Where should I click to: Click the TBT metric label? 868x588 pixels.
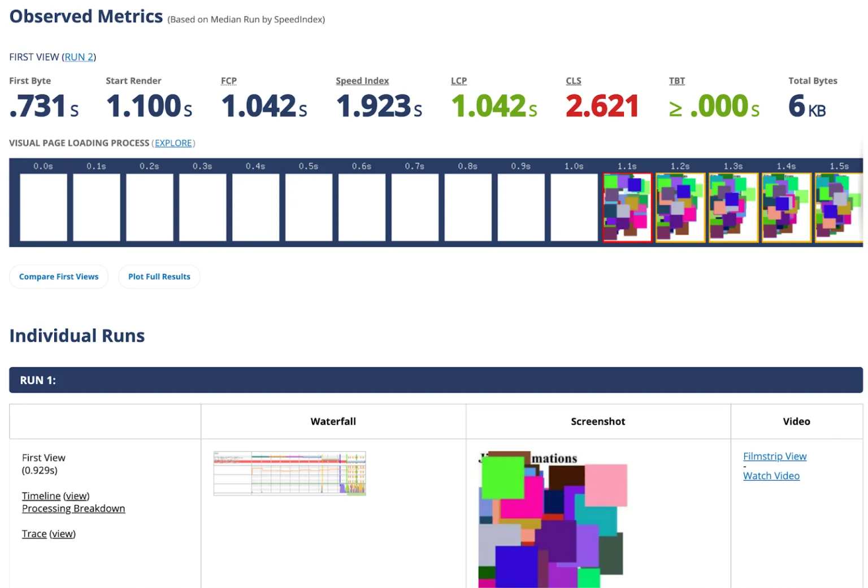click(676, 81)
